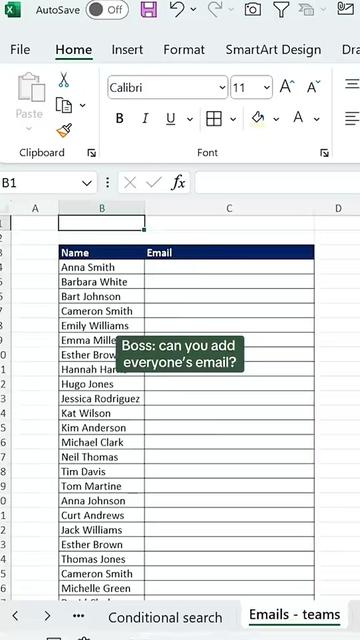Click next sheet navigation arrow
Screen dimensions: 360x640
coord(47,616)
